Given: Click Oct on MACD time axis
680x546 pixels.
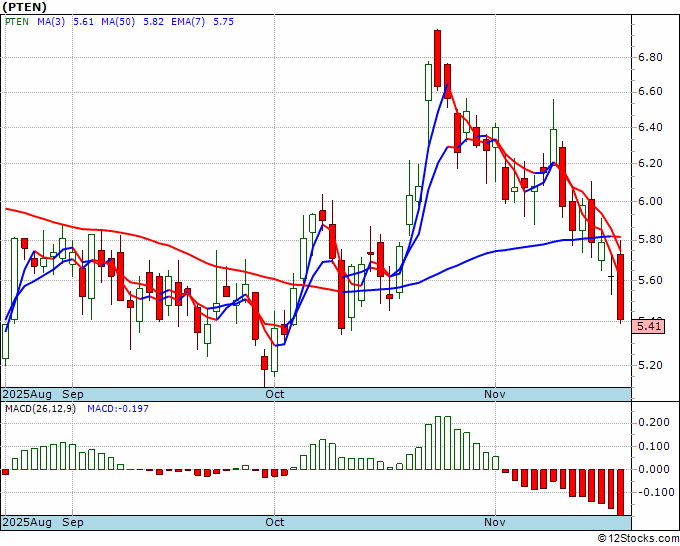Looking at the screenshot, I should point(275,522).
